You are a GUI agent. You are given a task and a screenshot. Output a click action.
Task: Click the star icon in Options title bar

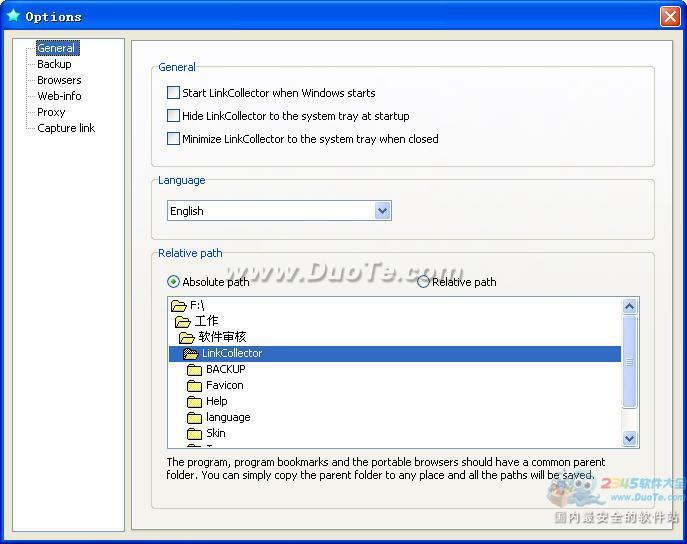coord(14,15)
